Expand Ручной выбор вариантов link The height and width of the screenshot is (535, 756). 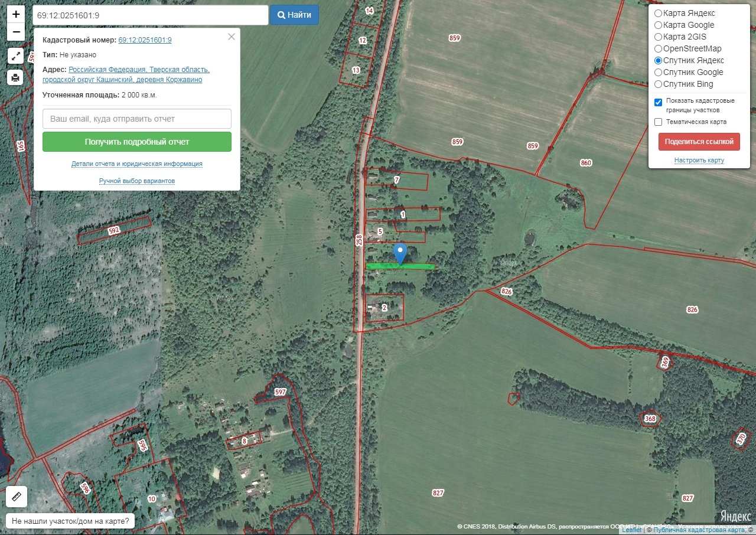click(137, 181)
